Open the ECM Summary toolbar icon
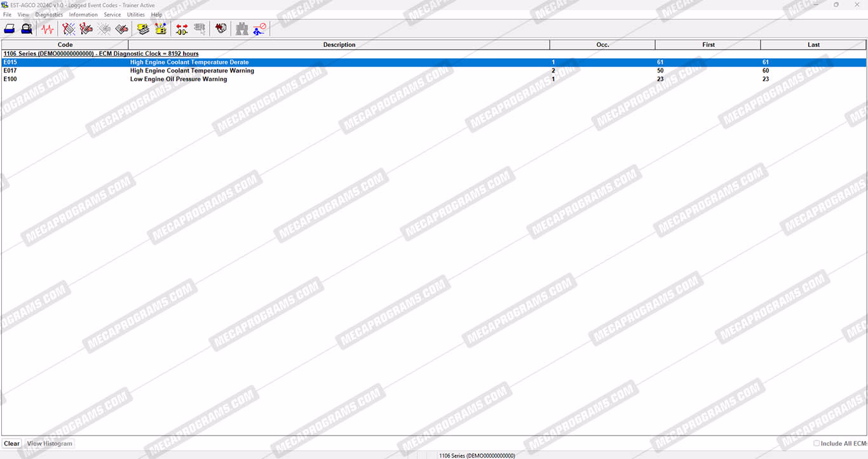The width and height of the screenshot is (868, 459). [x=144, y=29]
